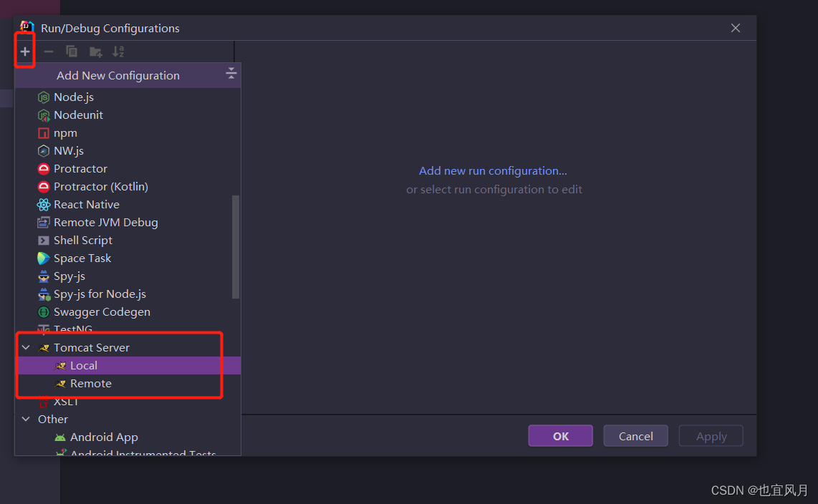Select the Nodeunit label
Screen dimensions: 818x504
coord(78,115)
